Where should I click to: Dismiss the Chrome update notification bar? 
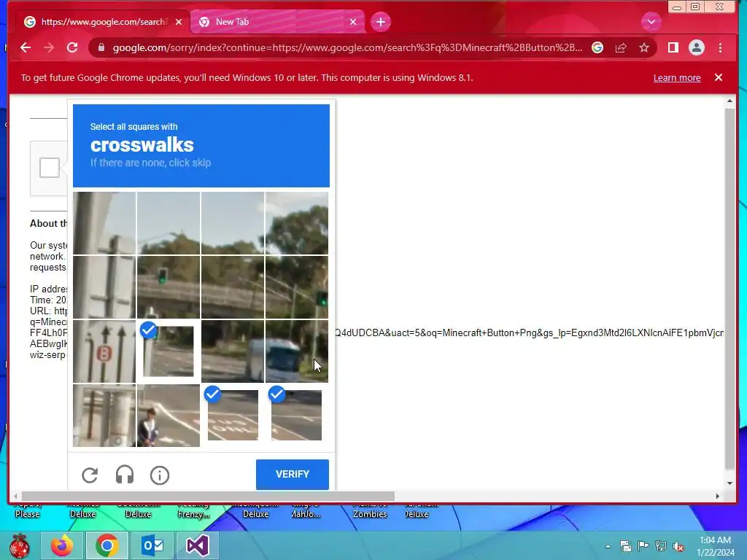coord(719,77)
